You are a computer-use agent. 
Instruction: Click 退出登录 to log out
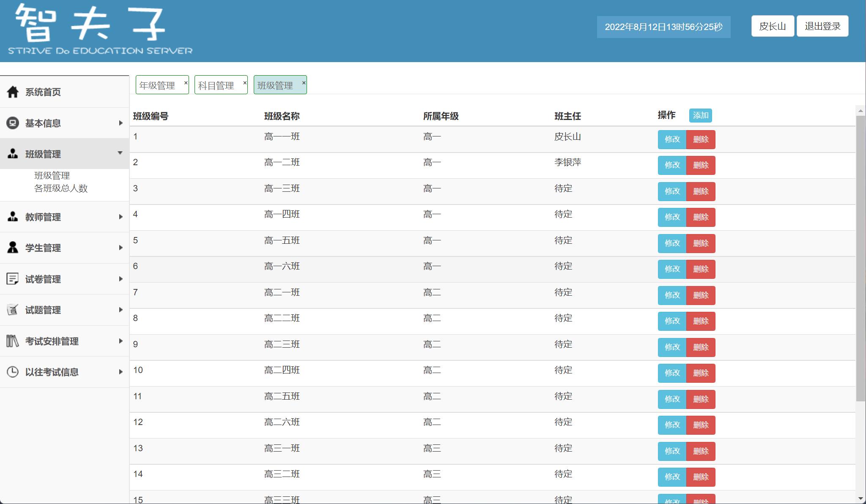tap(822, 26)
